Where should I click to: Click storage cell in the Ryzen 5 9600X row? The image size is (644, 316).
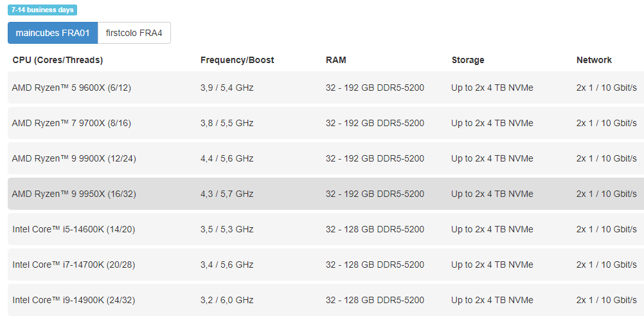(492, 88)
